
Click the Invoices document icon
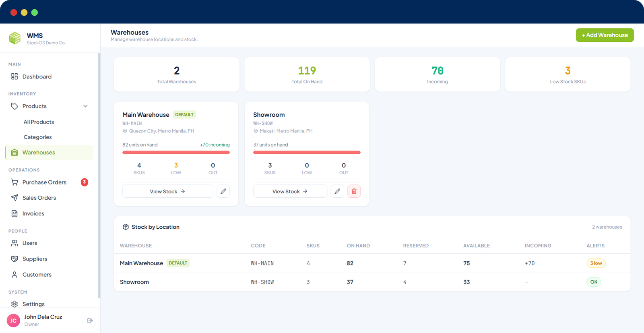[14, 213]
